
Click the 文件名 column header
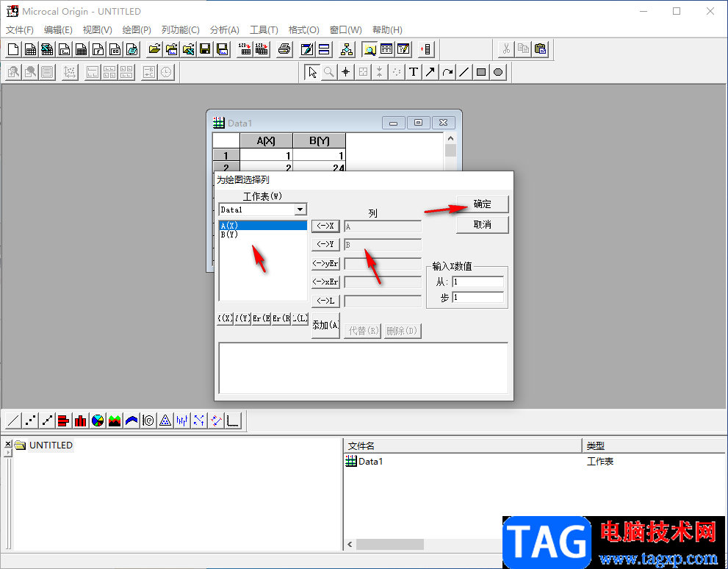tap(462, 446)
